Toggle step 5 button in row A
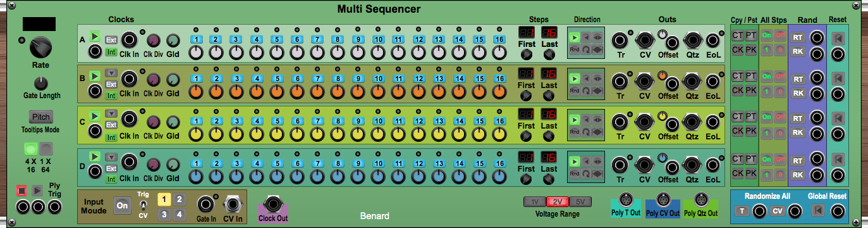The height and width of the screenshot is (228, 868). (276, 39)
